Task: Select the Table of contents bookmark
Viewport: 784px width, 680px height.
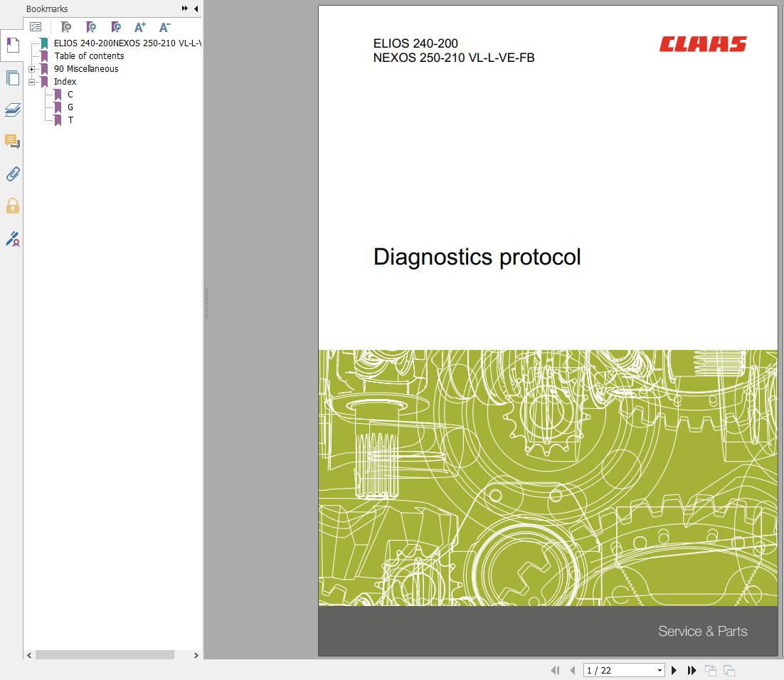Action: point(89,56)
